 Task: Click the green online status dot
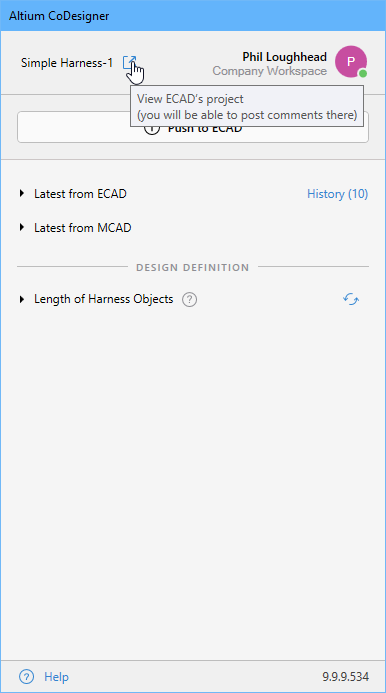(x=363, y=74)
